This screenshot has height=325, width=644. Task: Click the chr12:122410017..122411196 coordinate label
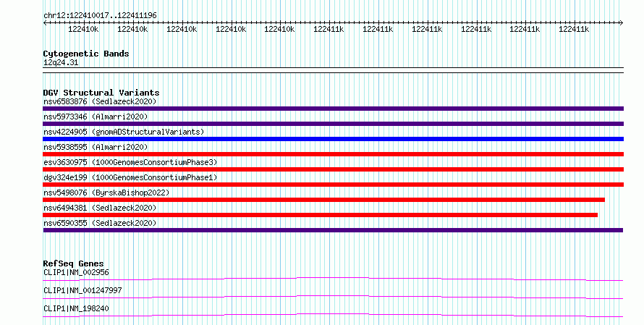pos(100,16)
